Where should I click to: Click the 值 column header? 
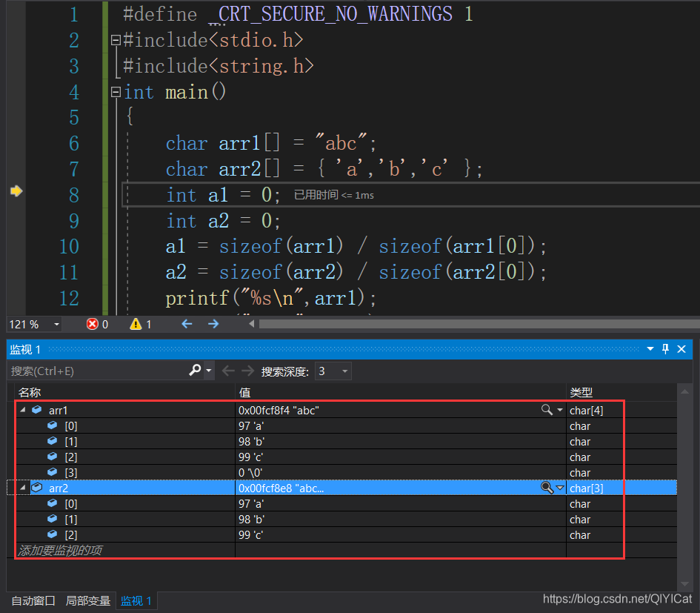point(244,392)
